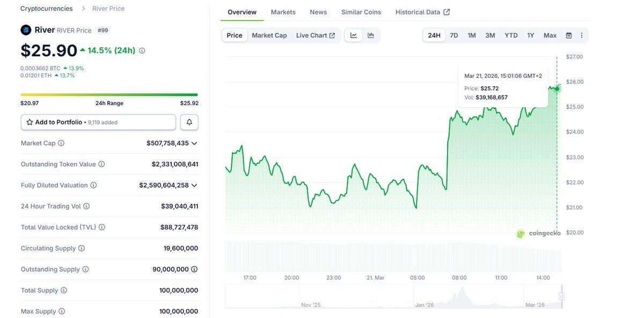
Task: Switch to the Markets tab
Action: 283,12
